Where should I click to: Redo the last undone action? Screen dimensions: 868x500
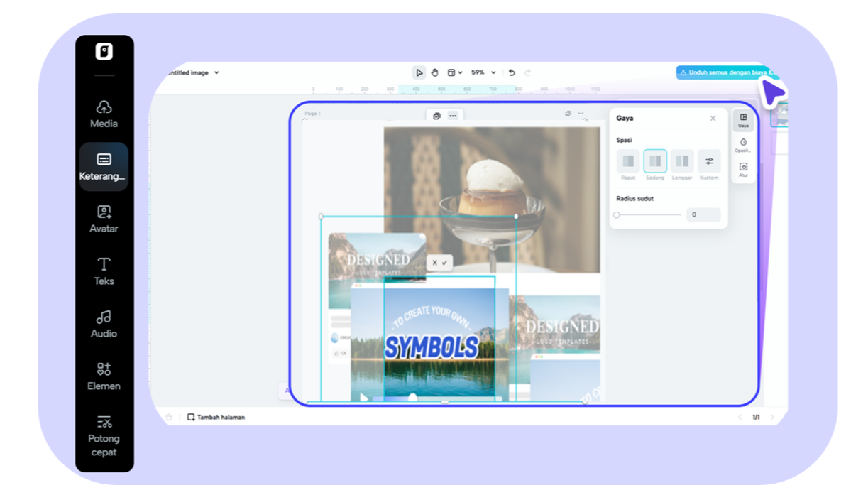coord(527,72)
